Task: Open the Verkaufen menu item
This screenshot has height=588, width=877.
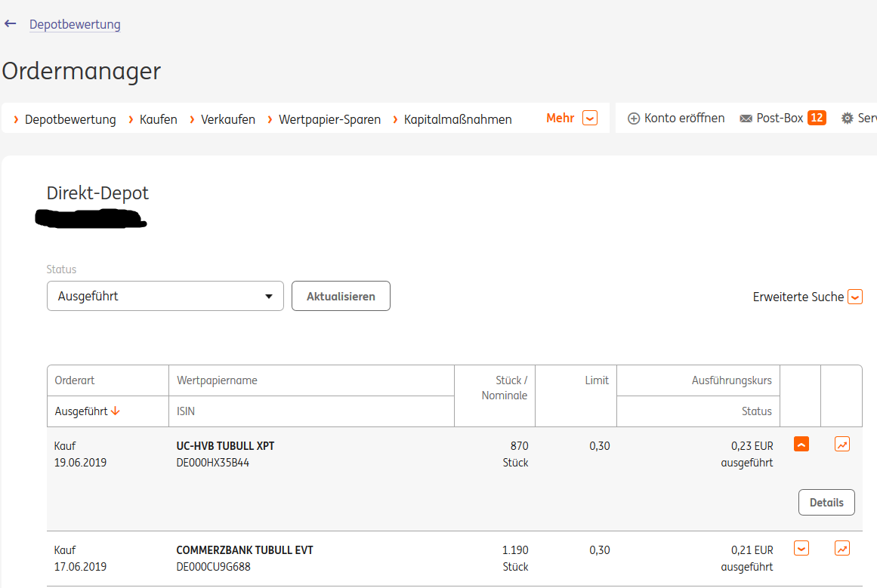Action: coord(228,119)
